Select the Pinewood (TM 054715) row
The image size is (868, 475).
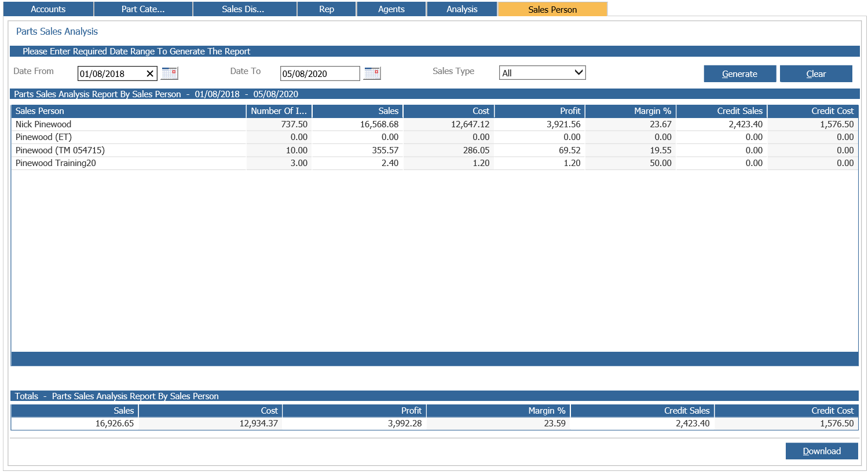pyautogui.click(x=434, y=150)
